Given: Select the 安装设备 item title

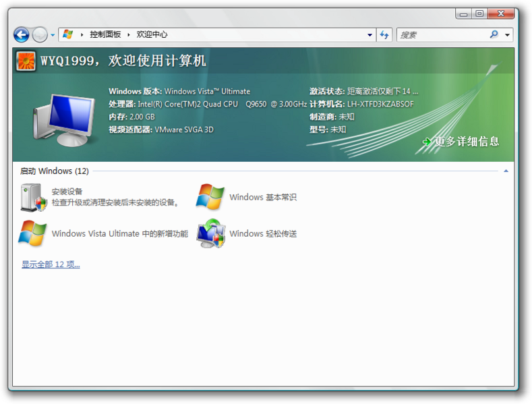Looking at the screenshot, I should [x=67, y=192].
